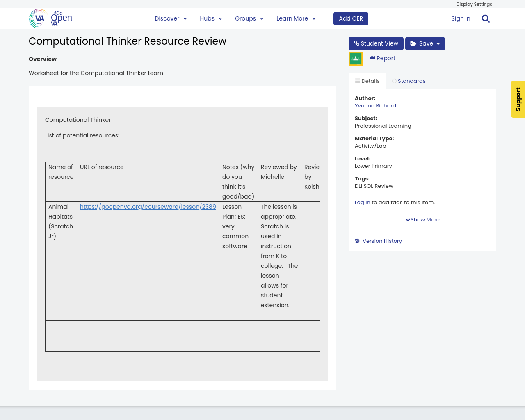525x420 pixels.
Task: Click 'Computational Thinker Resource Review' title
Action: (x=128, y=41)
